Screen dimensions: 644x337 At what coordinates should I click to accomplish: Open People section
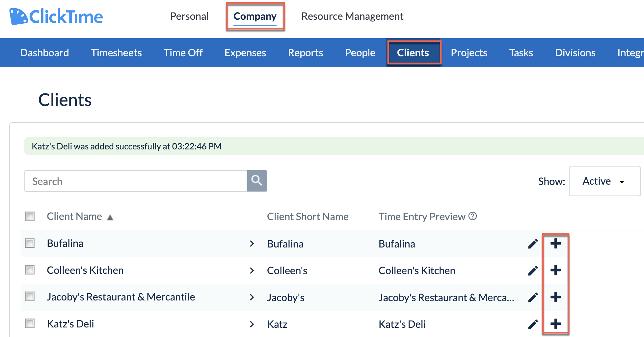pyautogui.click(x=360, y=53)
